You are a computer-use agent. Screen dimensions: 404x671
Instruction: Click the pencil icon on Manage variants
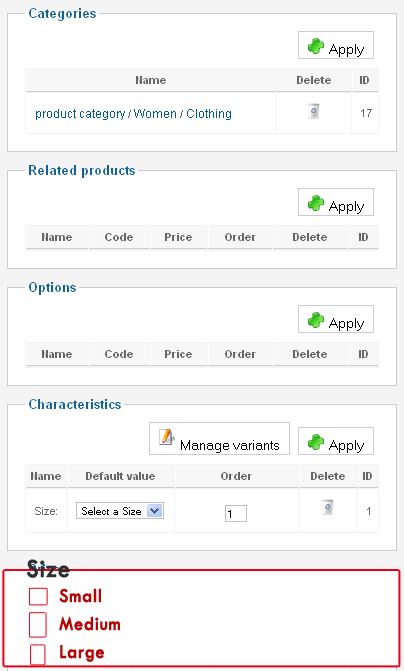click(x=166, y=437)
